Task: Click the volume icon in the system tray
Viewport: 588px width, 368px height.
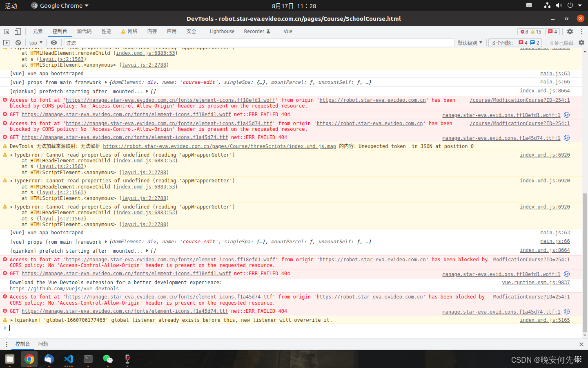Action: 559,5
